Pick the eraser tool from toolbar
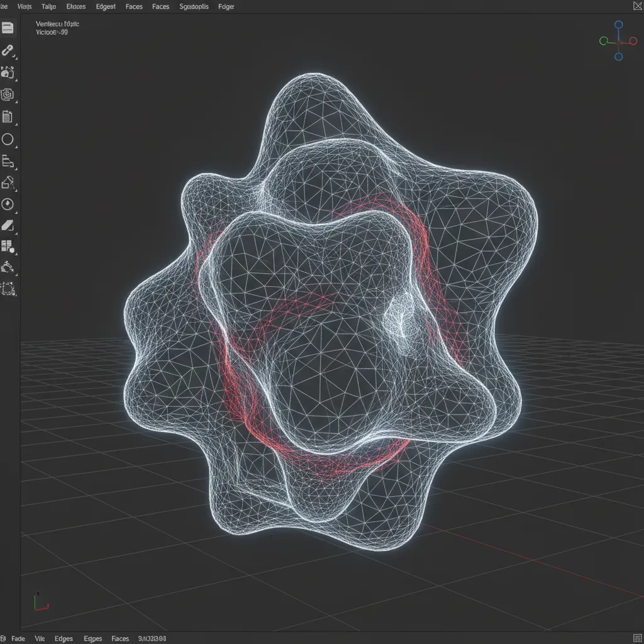Image resolution: width=644 pixels, height=644 pixels. click(x=9, y=224)
